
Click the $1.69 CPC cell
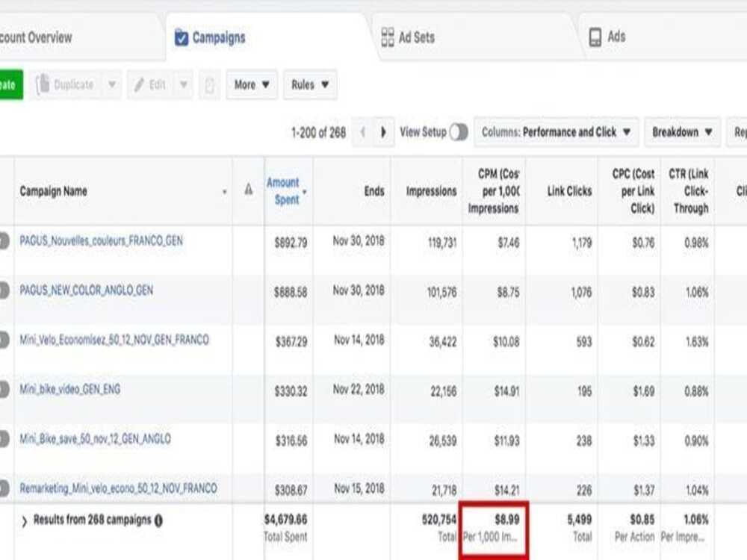[644, 392]
